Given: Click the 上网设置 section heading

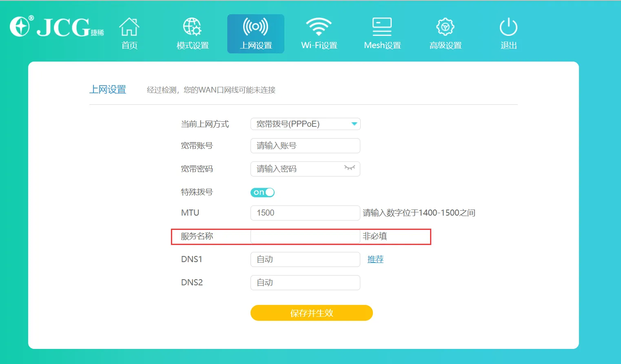Looking at the screenshot, I should [108, 90].
